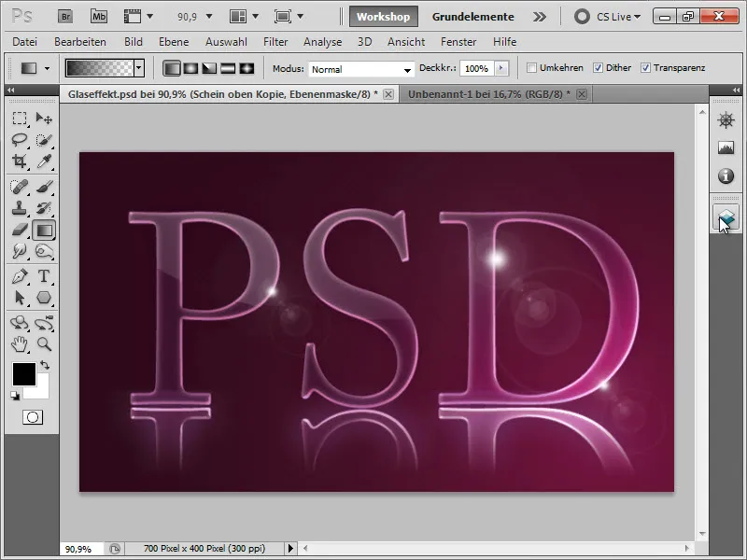Select the 3D Rotate tool
Viewport: 747px width, 560px height.
pyautogui.click(x=20, y=323)
